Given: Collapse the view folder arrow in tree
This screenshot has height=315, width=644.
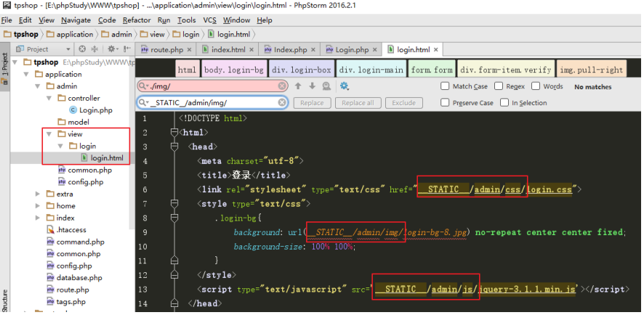Looking at the screenshot, I should pyautogui.click(x=49, y=134).
